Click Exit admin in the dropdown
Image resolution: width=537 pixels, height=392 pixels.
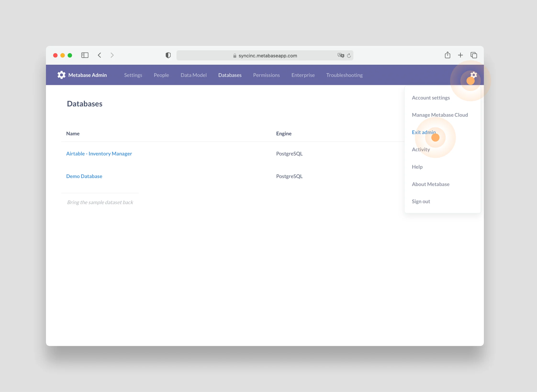pyautogui.click(x=424, y=132)
